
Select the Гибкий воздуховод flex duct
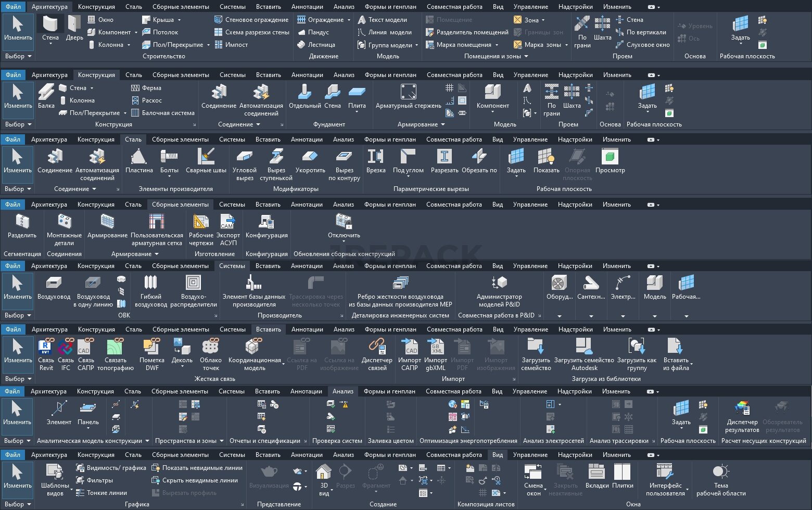pos(151,291)
